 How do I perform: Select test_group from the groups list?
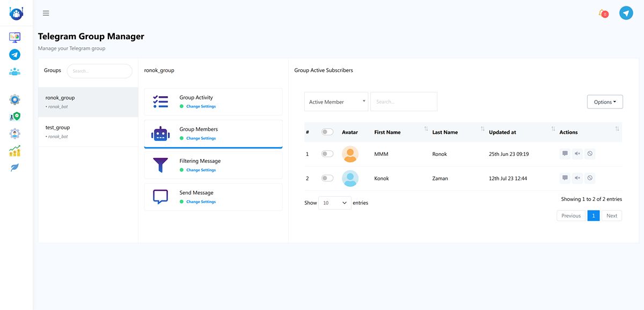point(58,128)
